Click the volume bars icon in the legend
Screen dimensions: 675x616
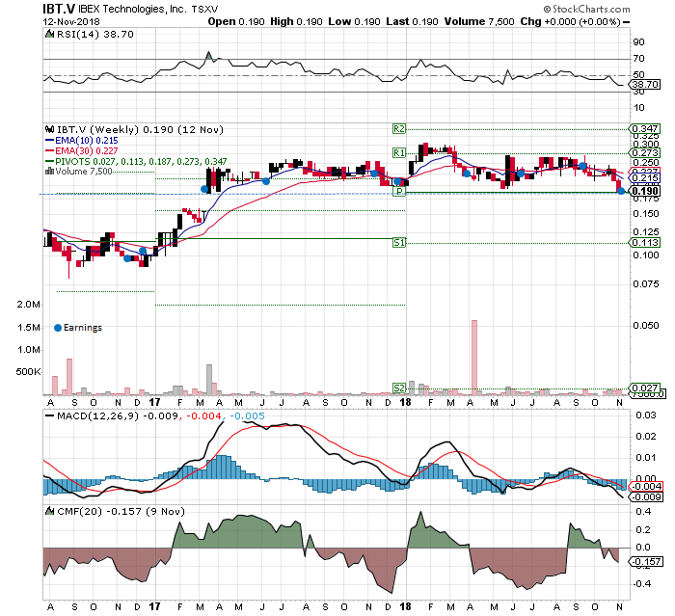pos(50,172)
